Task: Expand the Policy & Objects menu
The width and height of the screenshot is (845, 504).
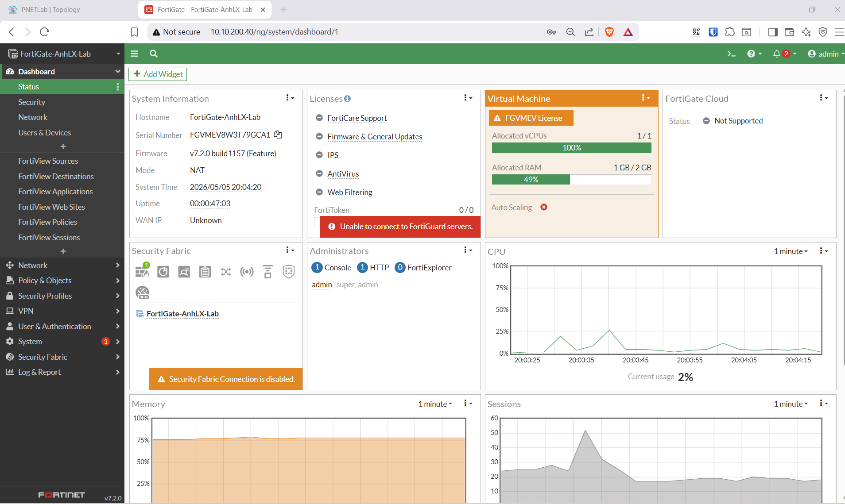Action: tap(62, 281)
